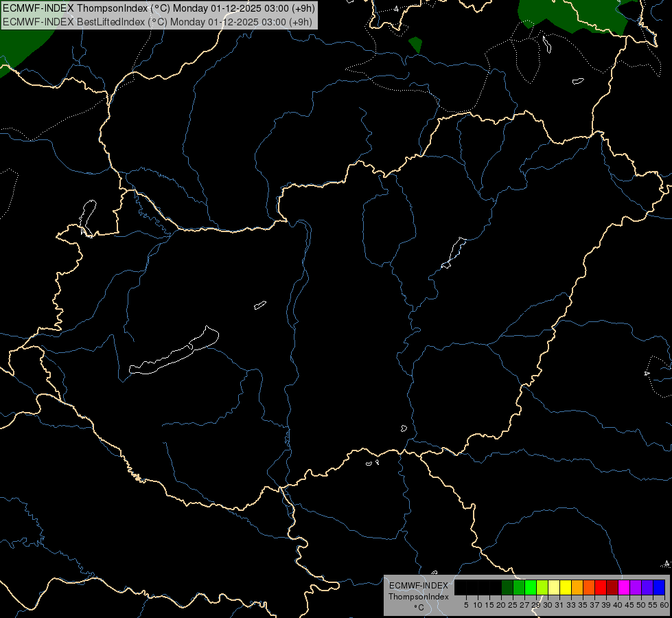Click the yellow-green 29–30 legend swatch
This screenshot has height=618, width=672.
tap(542, 587)
